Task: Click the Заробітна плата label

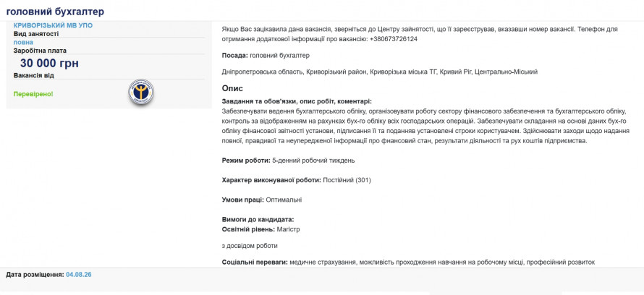Action: pos(40,51)
